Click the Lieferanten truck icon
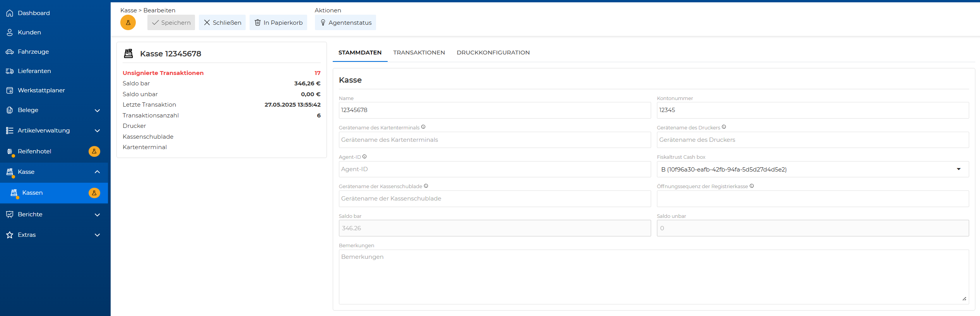The width and height of the screenshot is (980, 316). pyautogui.click(x=10, y=71)
